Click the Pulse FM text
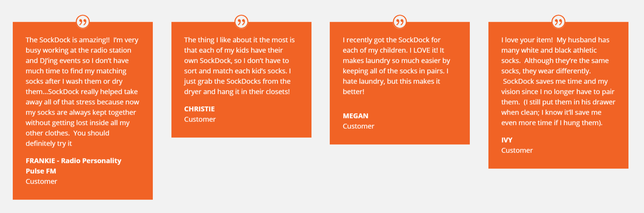644x213 pixels. coord(41,171)
